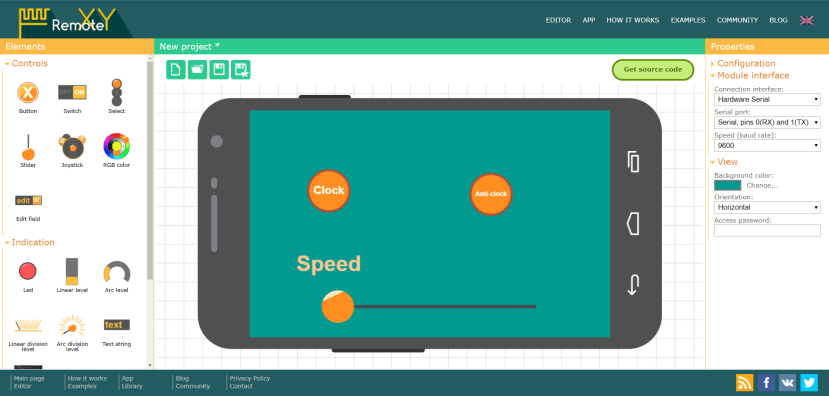Image resolution: width=829 pixels, height=396 pixels.
Task: Collapse the View section
Action: point(727,162)
